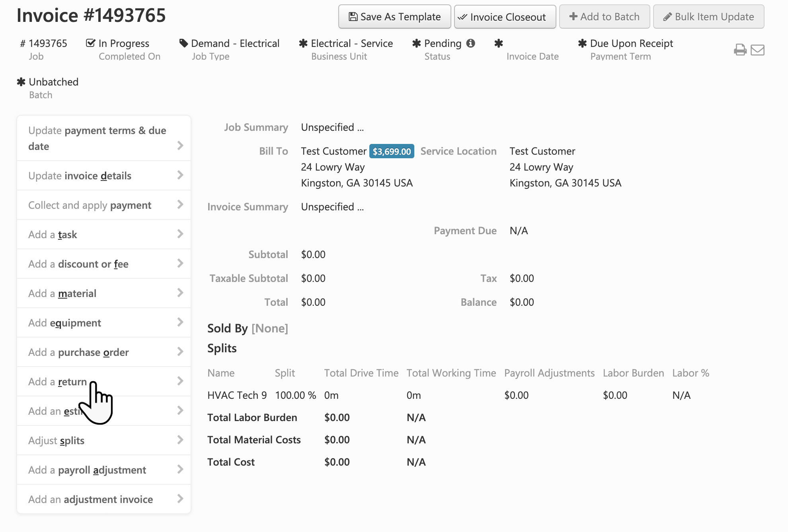Select Collect and apply payment
The width and height of the screenshot is (788, 532).
(x=104, y=205)
